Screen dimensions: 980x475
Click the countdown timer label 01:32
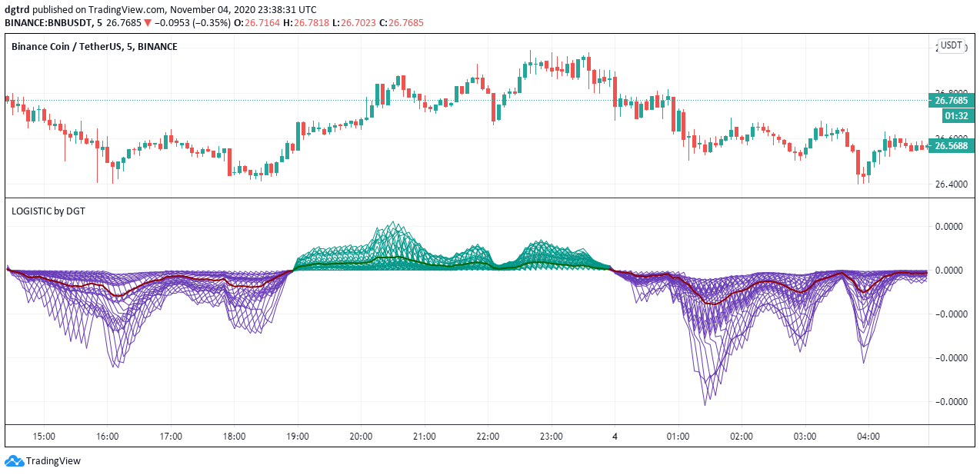click(x=956, y=116)
